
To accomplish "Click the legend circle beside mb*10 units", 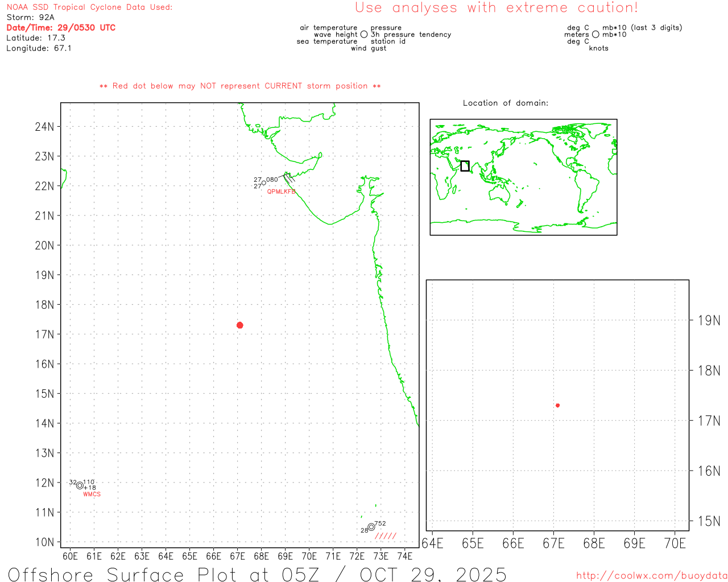I will coord(595,35).
